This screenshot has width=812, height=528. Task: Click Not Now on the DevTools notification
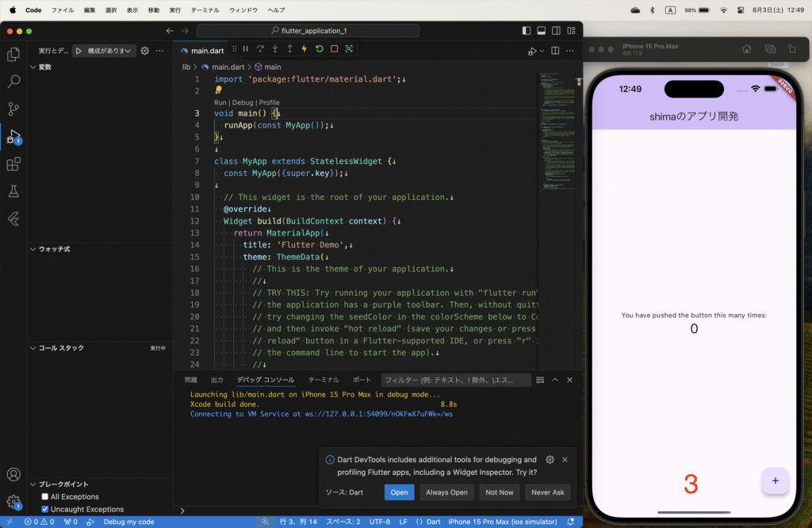coord(500,492)
